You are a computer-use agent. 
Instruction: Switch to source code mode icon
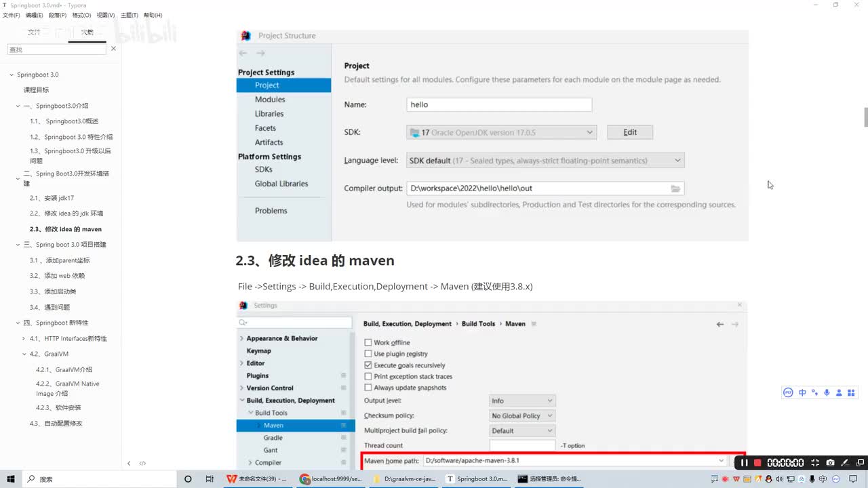(142, 464)
